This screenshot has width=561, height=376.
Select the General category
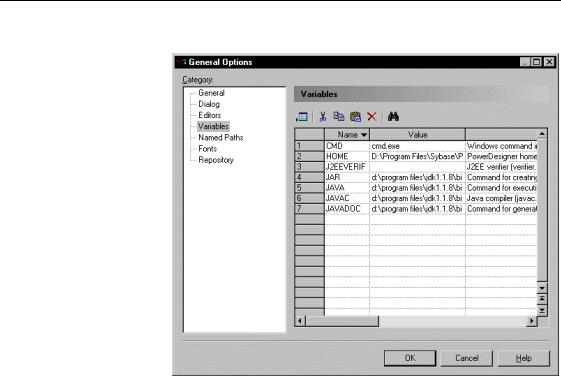(x=211, y=93)
